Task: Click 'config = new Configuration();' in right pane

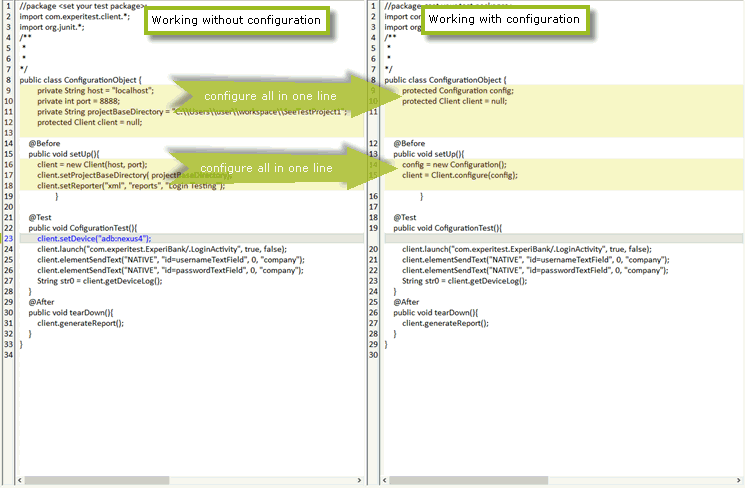Action: pos(454,164)
